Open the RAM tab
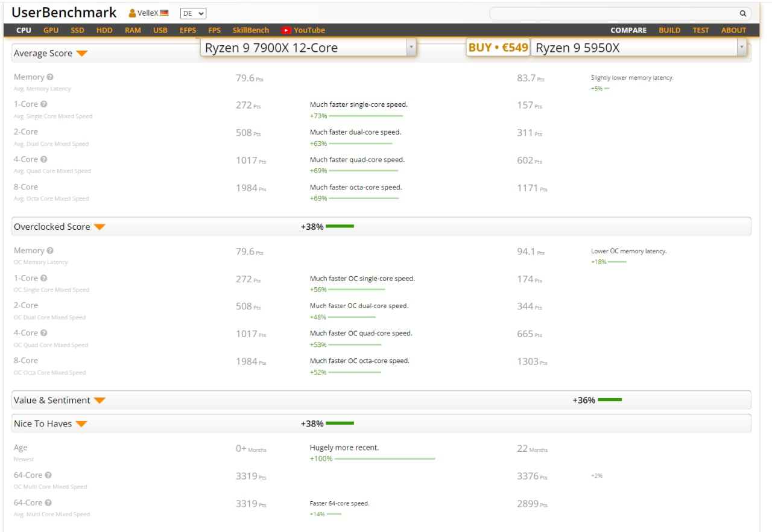The image size is (772, 532). (x=133, y=30)
